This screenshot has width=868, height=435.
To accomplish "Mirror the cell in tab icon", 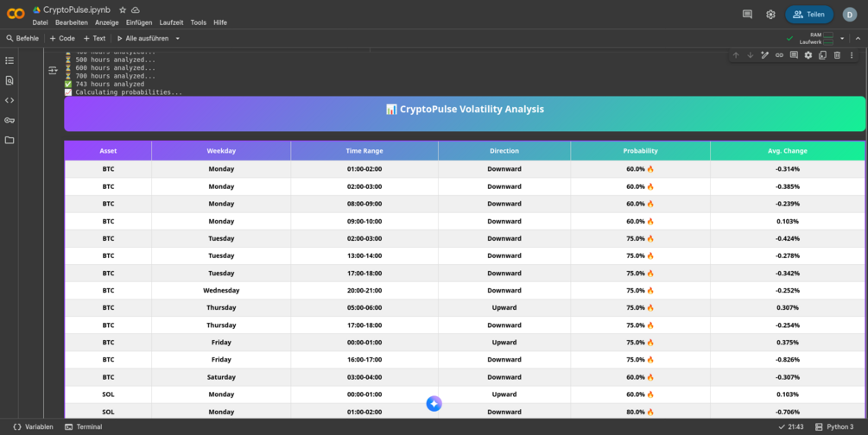I will 822,55.
